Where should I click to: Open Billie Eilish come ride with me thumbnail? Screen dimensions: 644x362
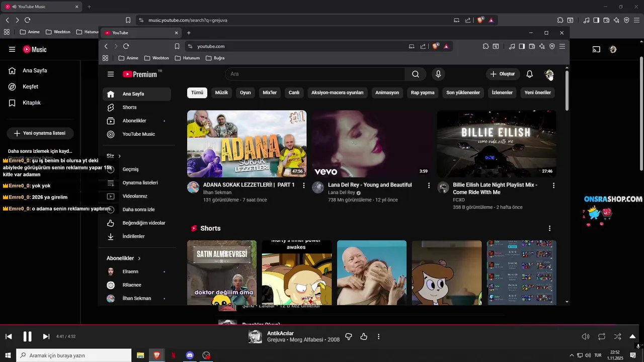pyautogui.click(x=497, y=144)
